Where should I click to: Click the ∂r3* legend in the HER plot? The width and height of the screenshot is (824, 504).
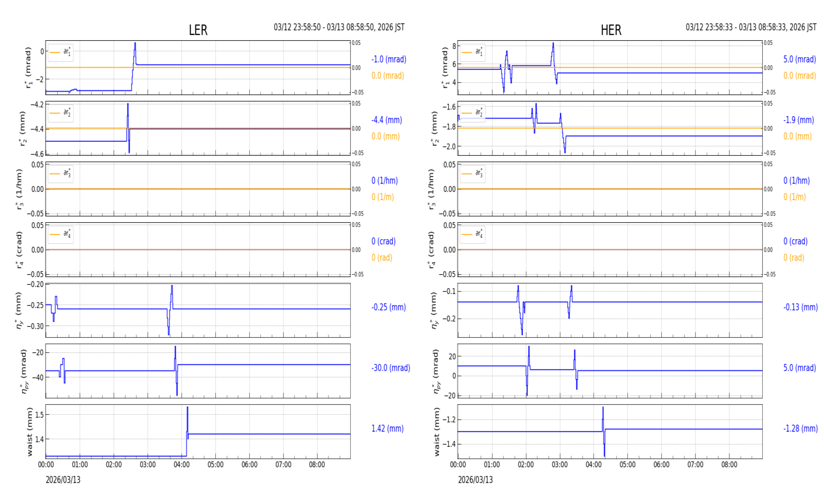coord(473,174)
